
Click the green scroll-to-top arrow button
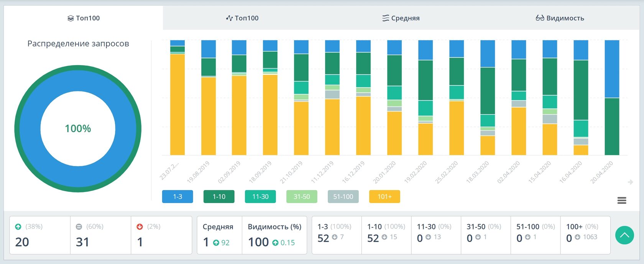click(624, 235)
